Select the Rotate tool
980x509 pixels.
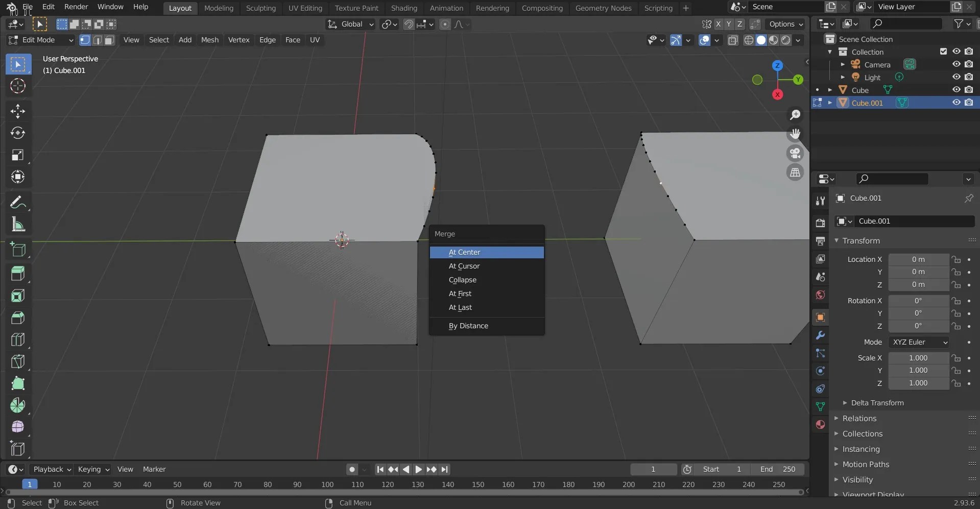[18, 133]
